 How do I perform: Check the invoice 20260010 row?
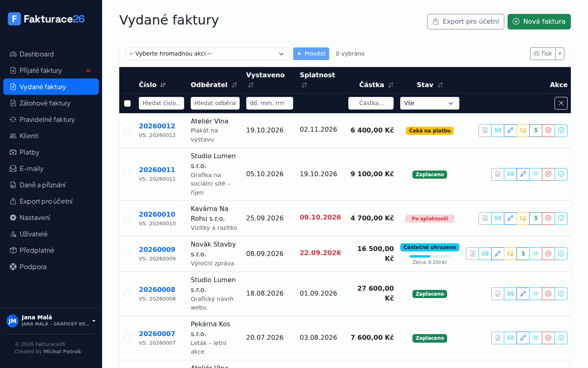click(x=127, y=218)
